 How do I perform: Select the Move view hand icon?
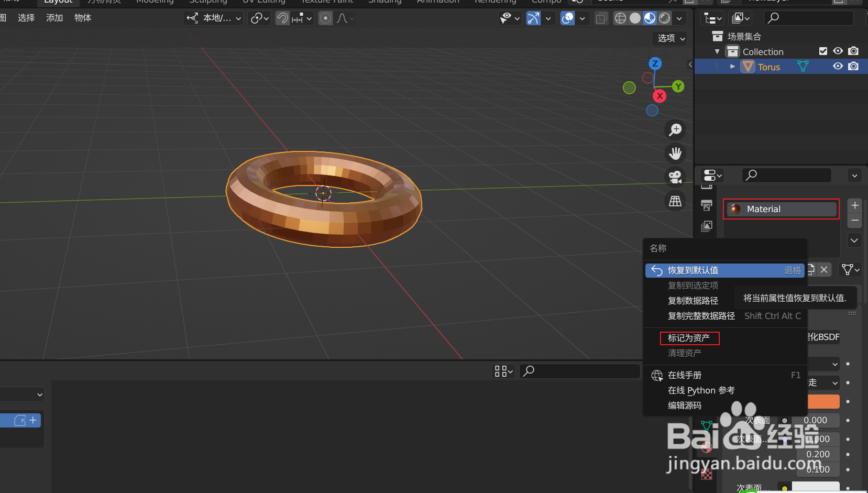[675, 153]
